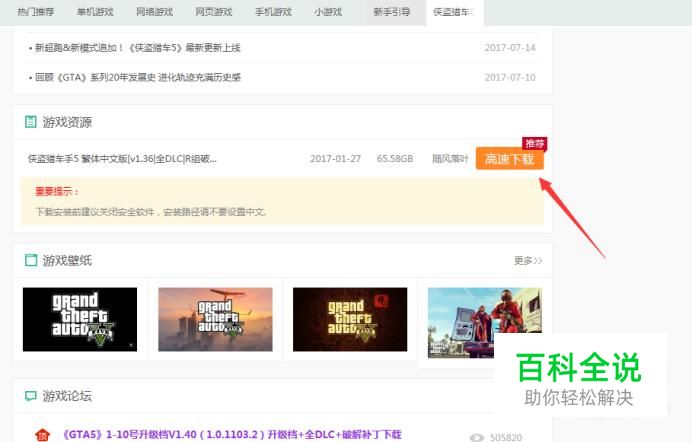
Task: Click the 游戏资源 section icon
Action: coord(30,122)
